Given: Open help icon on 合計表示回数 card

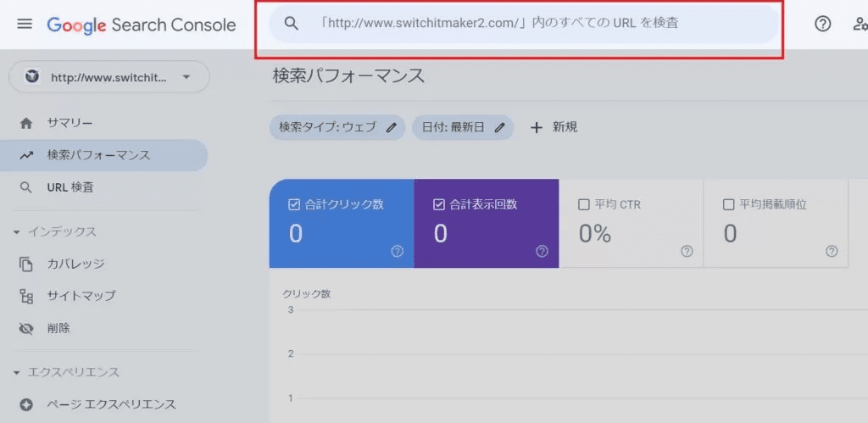Looking at the screenshot, I should coord(542,252).
